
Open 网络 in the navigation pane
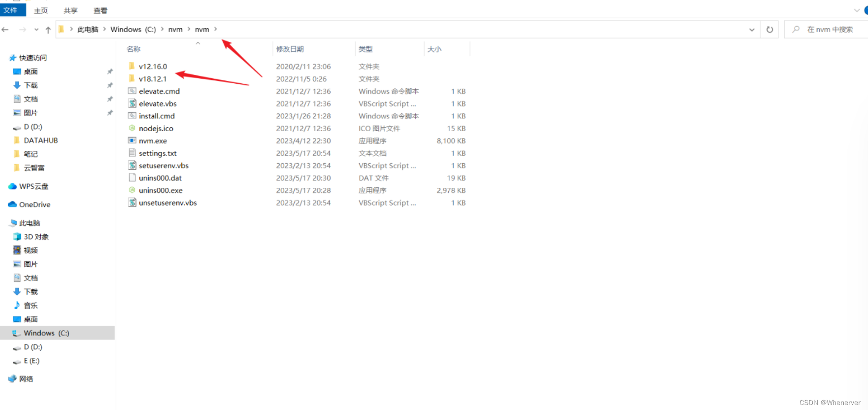point(26,379)
